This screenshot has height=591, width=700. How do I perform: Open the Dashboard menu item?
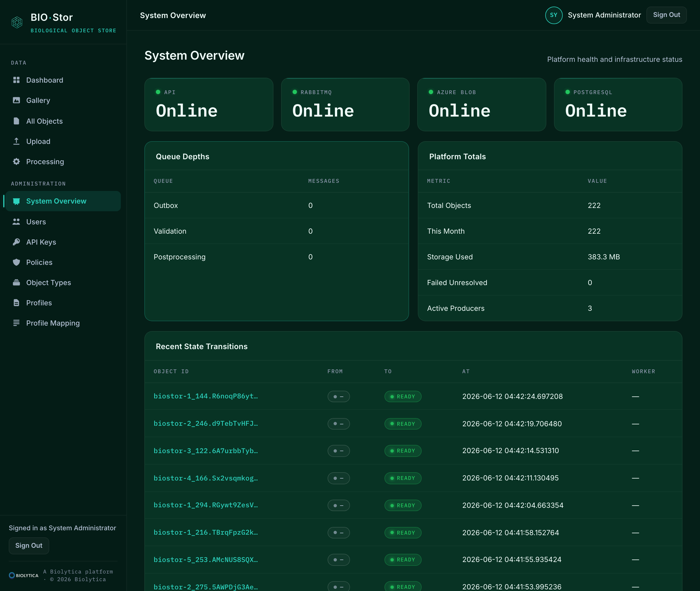[63, 80]
